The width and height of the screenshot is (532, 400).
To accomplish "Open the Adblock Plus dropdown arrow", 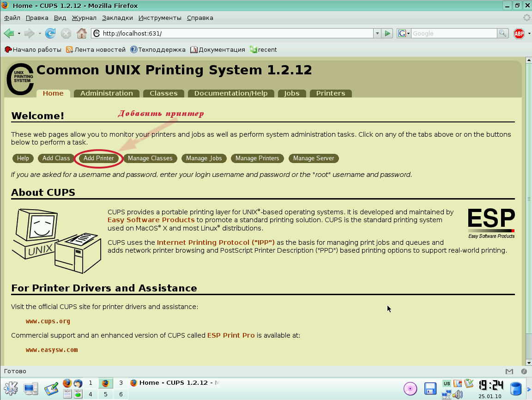I will [x=529, y=33].
